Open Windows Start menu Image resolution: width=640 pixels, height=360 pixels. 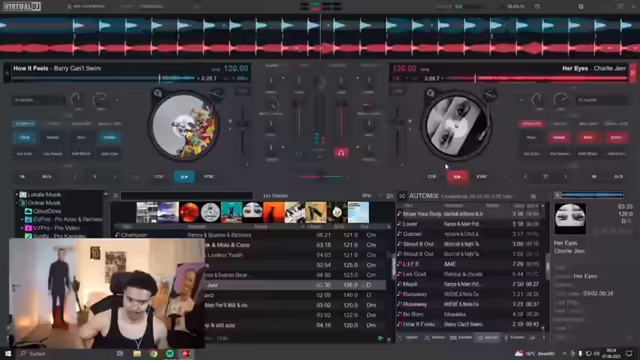pos(8,353)
